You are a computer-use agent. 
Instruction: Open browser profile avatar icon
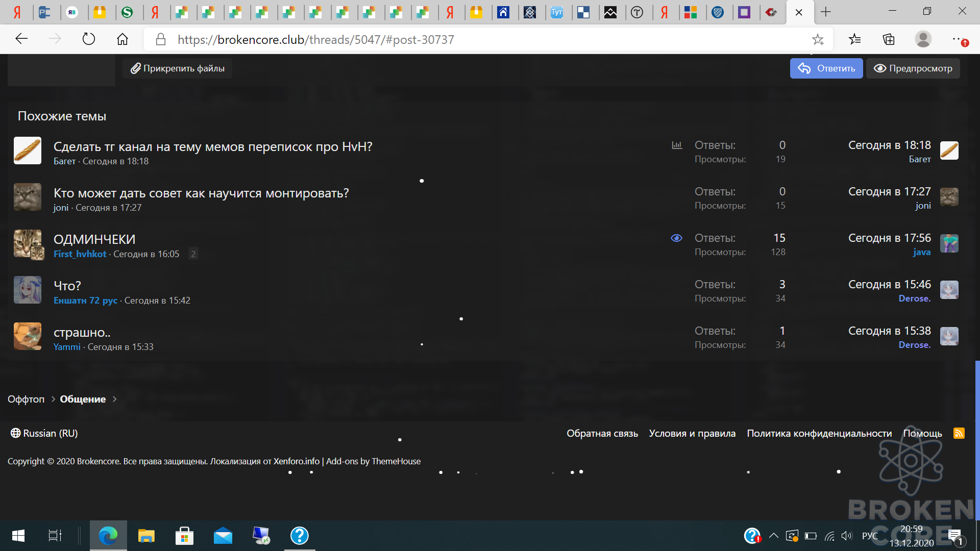point(923,39)
